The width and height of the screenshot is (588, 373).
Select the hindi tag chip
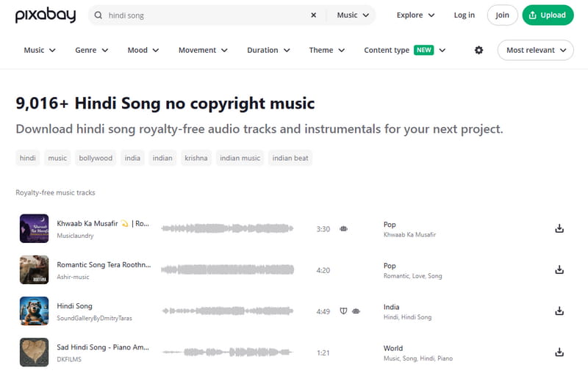click(28, 158)
